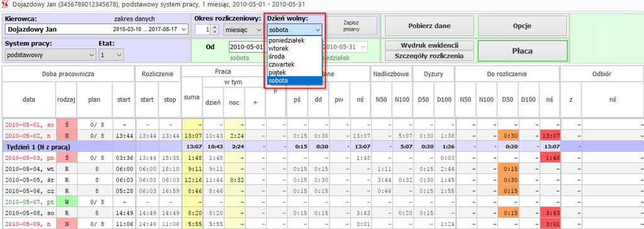This screenshot has width=644, height=229.
Task: Click the D100 header under Dyżury
Action: point(444,99)
